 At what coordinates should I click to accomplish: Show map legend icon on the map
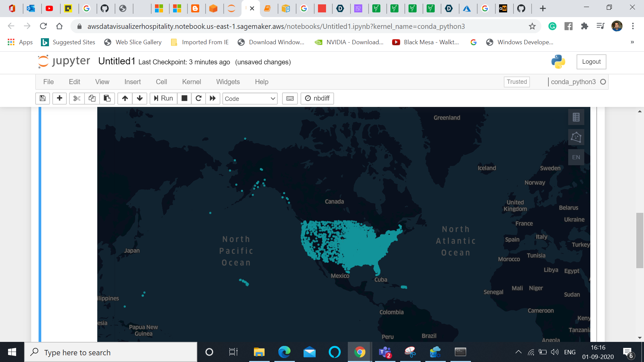click(576, 117)
